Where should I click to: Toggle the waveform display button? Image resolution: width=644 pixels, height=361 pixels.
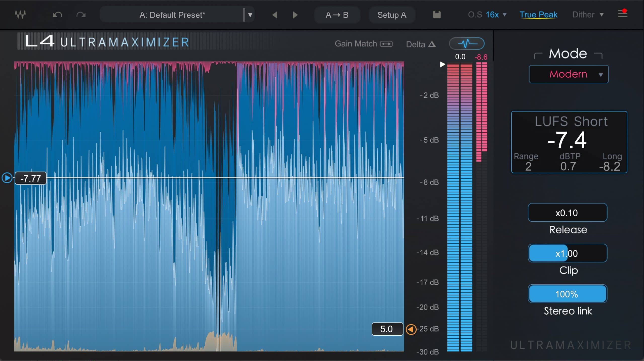(x=467, y=44)
